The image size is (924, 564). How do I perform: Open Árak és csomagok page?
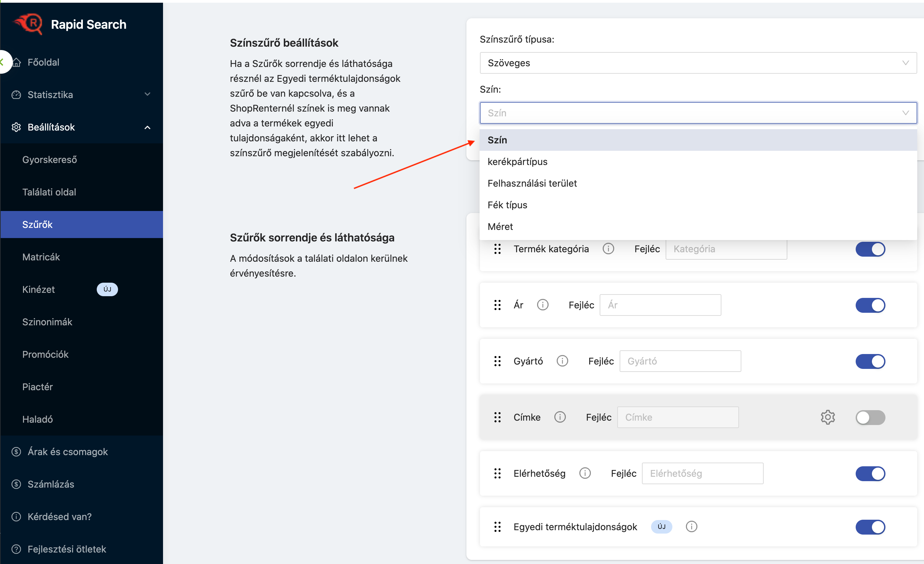pyautogui.click(x=68, y=451)
